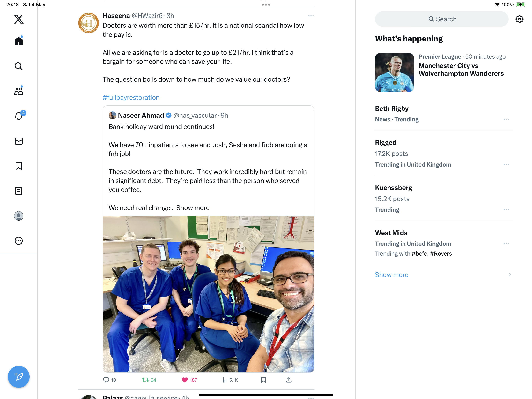The image size is (532, 399).
Task: Open trends settings gear icon
Action: 520,19
